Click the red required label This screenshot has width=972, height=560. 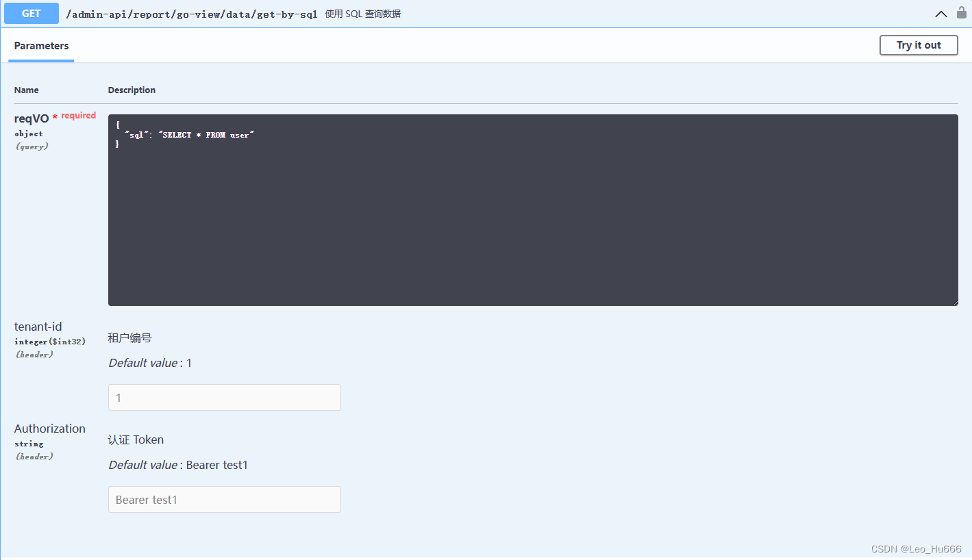(78, 116)
